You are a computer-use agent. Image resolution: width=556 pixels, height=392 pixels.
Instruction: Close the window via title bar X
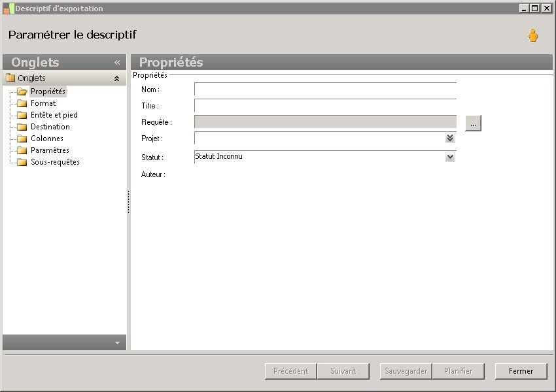coord(546,8)
